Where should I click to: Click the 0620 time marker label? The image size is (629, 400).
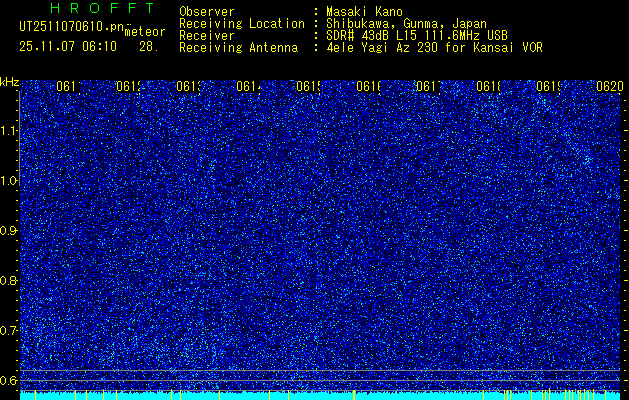610,87
